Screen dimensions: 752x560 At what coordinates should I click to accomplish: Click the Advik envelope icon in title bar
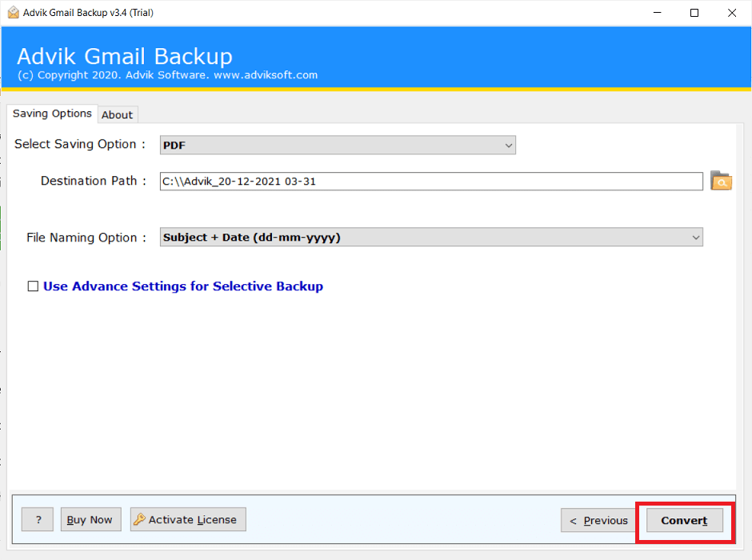pos(14,13)
